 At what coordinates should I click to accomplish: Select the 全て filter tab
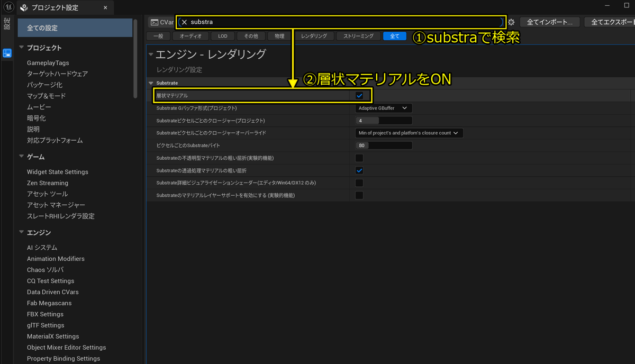click(395, 36)
